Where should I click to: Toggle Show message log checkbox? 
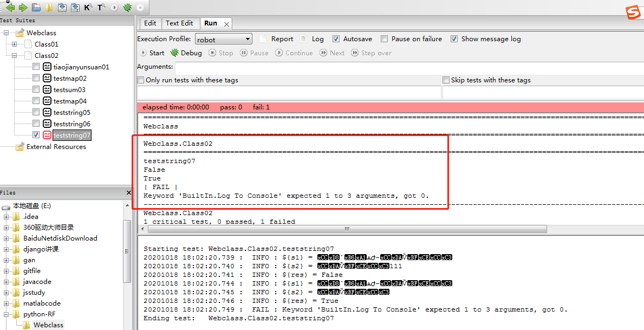pos(454,38)
